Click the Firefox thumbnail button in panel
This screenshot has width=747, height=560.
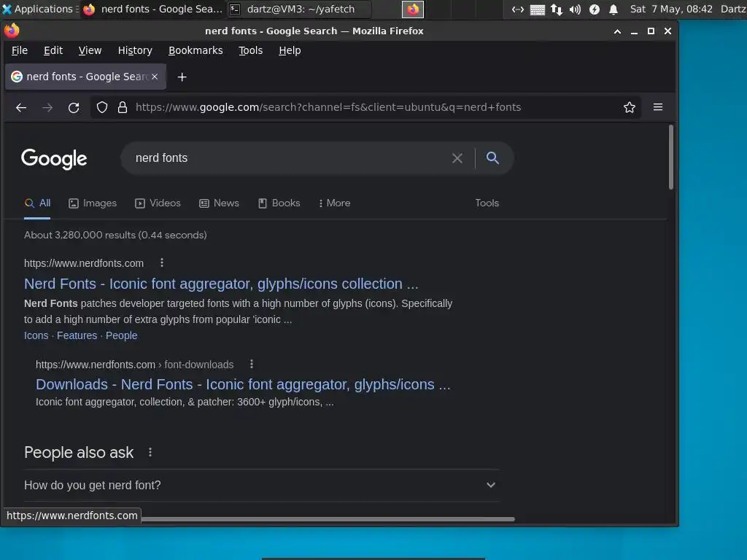[x=413, y=9]
